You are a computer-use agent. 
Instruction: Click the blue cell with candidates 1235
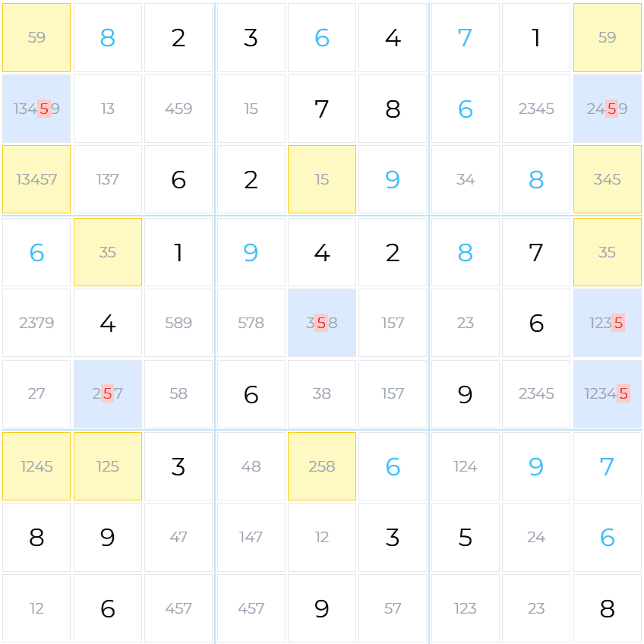click(608, 323)
